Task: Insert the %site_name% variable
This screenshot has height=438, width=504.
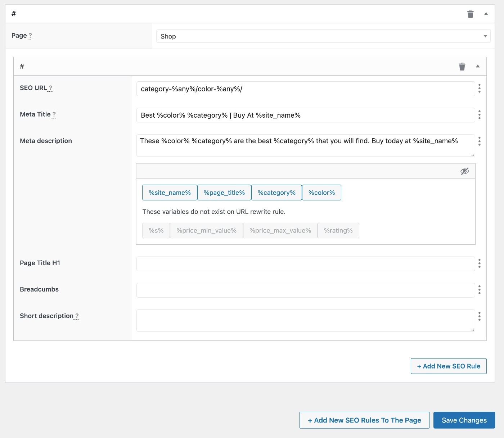Action: coord(170,193)
